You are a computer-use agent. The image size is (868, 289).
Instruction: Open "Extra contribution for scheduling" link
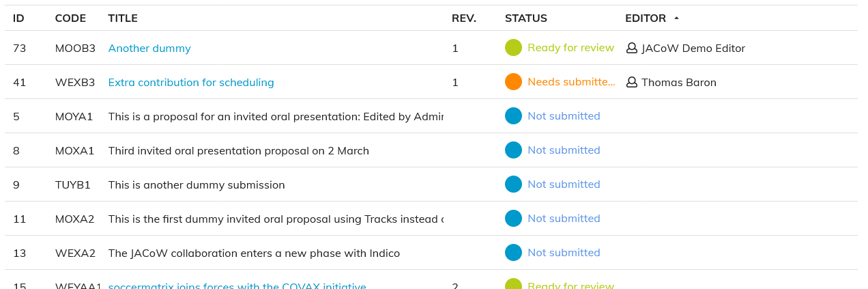(x=191, y=83)
